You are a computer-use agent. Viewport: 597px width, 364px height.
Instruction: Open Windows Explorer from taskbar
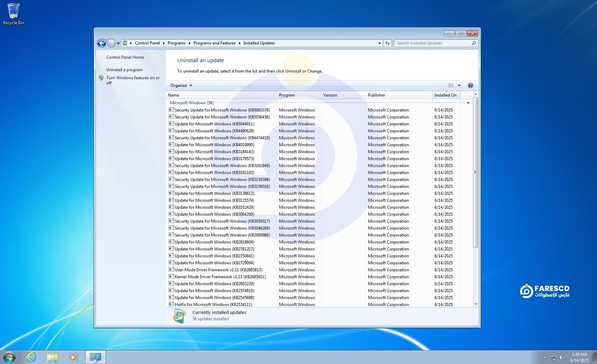pos(52,357)
